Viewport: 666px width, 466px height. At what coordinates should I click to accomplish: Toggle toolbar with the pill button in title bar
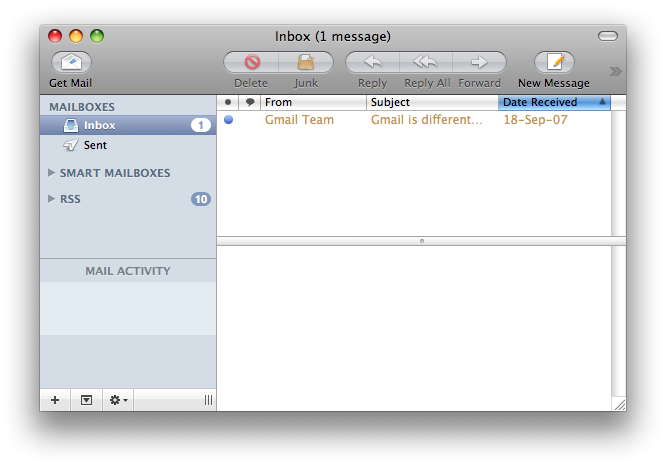pyautogui.click(x=608, y=36)
